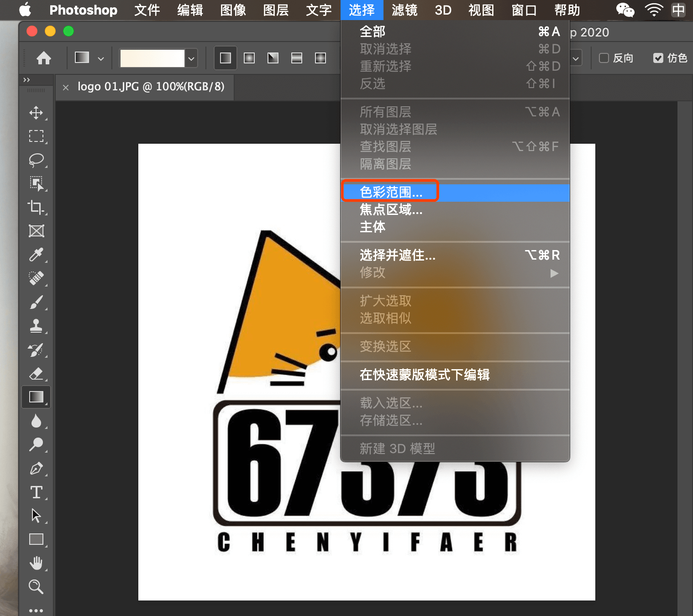Choose 主体 menu item
Image resolution: width=693 pixels, height=616 pixels.
click(455, 227)
